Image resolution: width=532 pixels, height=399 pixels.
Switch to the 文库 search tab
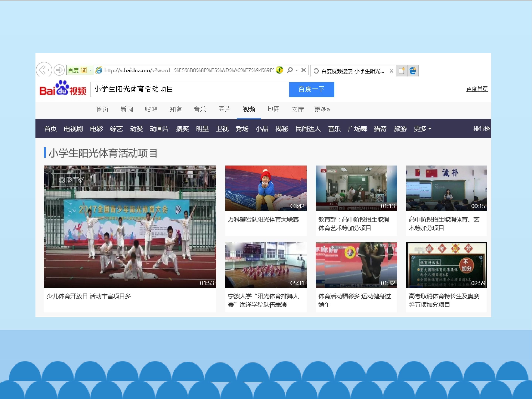click(x=298, y=109)
